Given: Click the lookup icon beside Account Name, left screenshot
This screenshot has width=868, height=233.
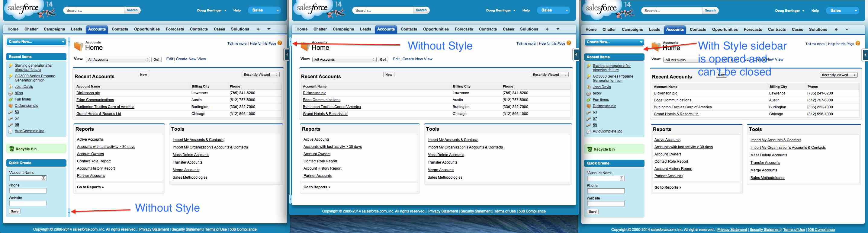Looking at the screenshot, I should [x=43, y=178].
